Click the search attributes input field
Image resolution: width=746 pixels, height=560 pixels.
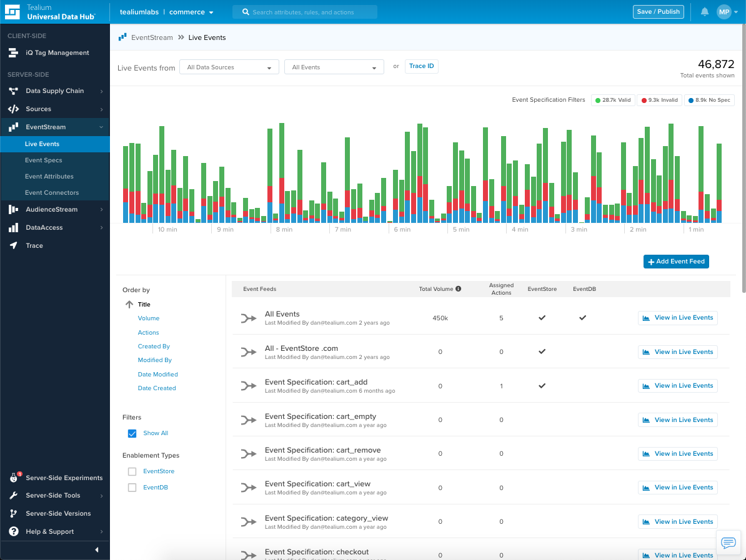pos(305,12)
